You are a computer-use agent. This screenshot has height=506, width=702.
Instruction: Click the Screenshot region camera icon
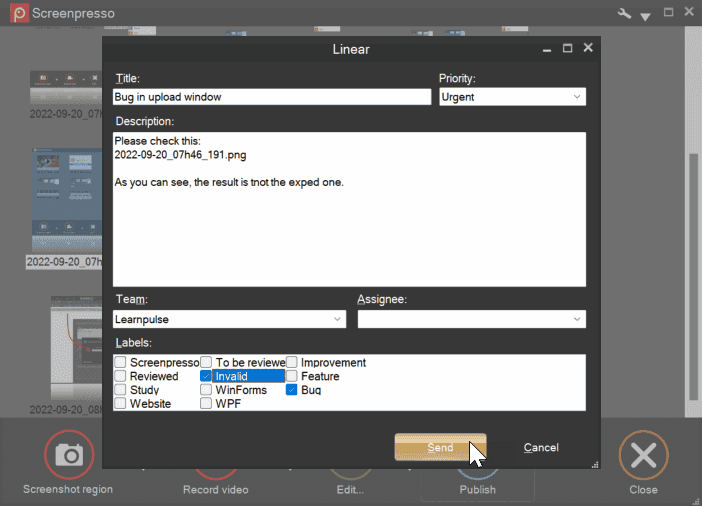68,455
